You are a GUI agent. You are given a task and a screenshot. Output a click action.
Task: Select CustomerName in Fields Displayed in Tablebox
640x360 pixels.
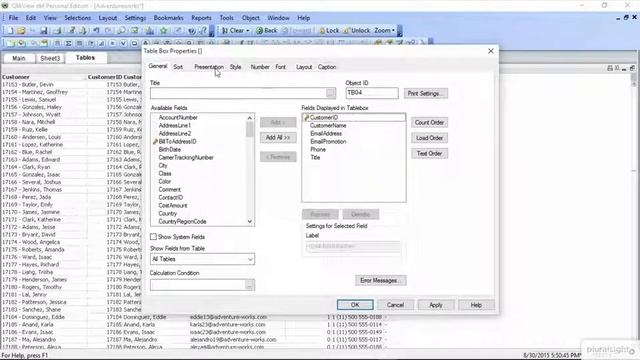tap(328, 126)
